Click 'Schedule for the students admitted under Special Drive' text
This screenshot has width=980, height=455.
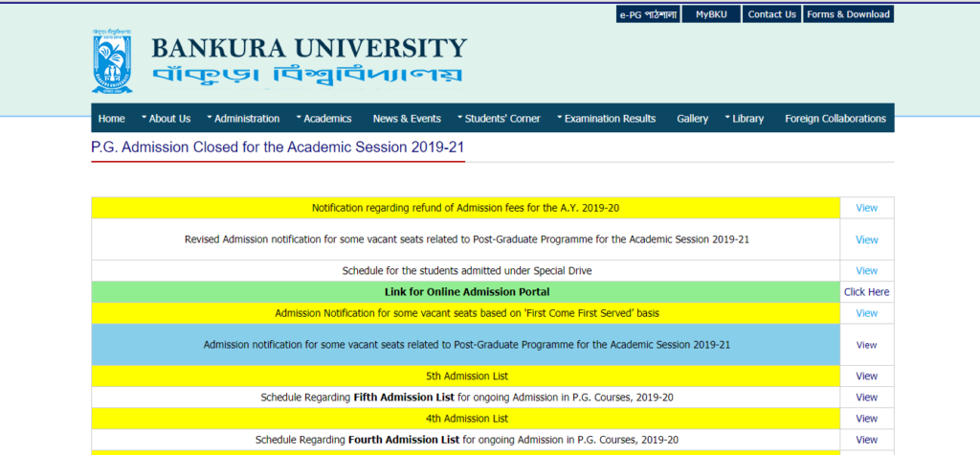pyautogui.click(x=467, y=271)
